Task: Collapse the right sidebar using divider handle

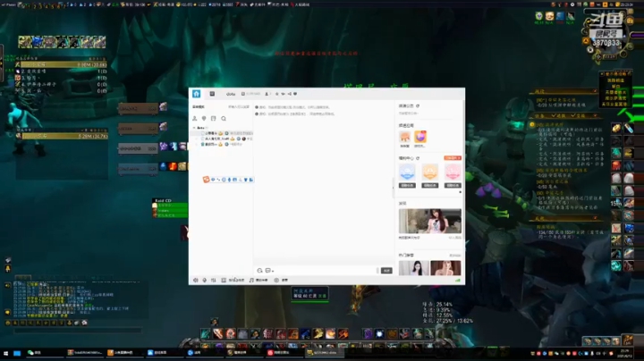Action: pos(393,188)
